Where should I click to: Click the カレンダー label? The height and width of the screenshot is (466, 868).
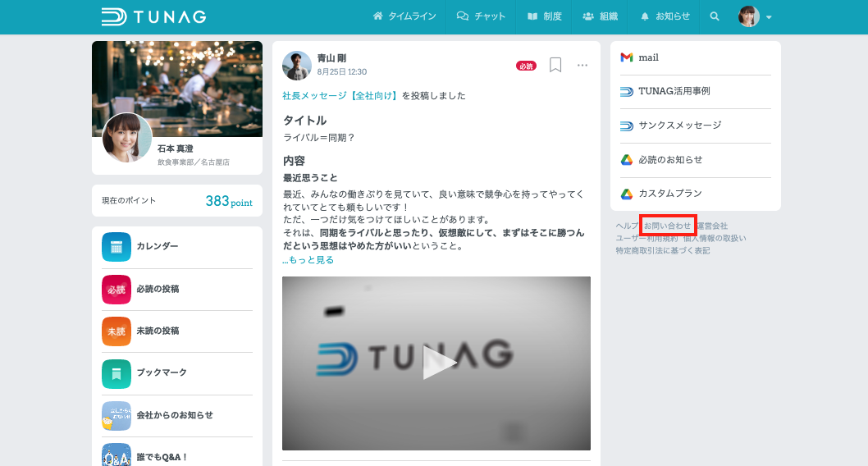(158, 246)
